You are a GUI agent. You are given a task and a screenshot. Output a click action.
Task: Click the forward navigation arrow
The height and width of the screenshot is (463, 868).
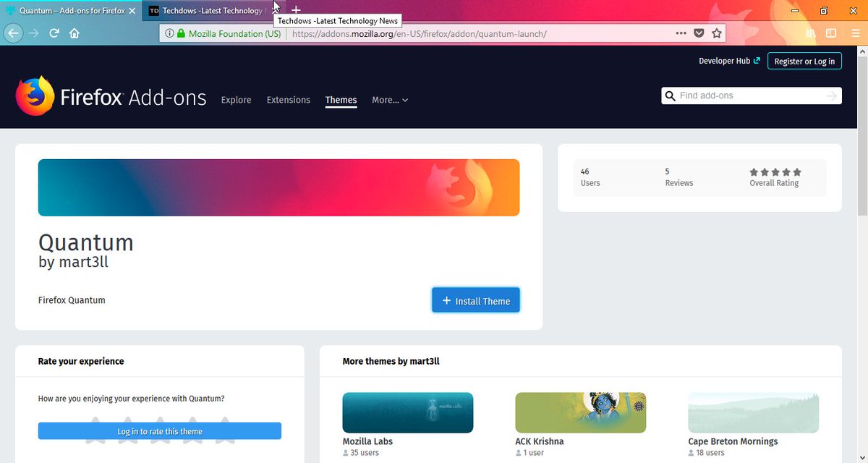coord(33,33)
